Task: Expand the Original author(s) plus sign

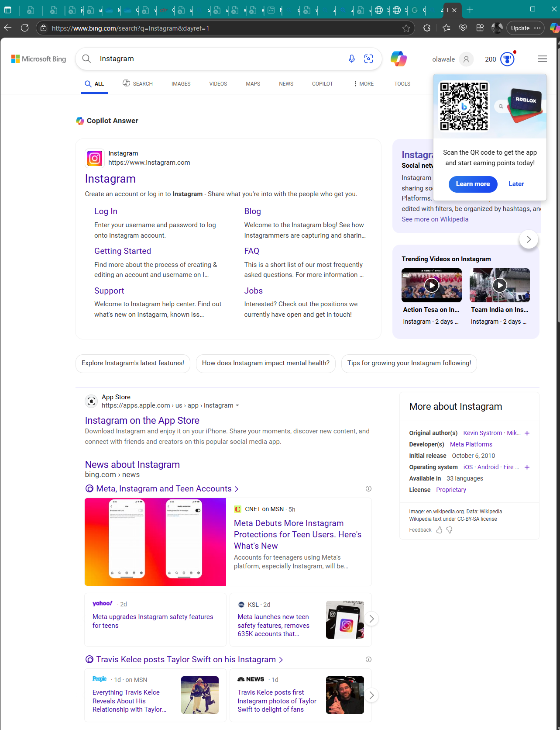Action: pos(527,433)
